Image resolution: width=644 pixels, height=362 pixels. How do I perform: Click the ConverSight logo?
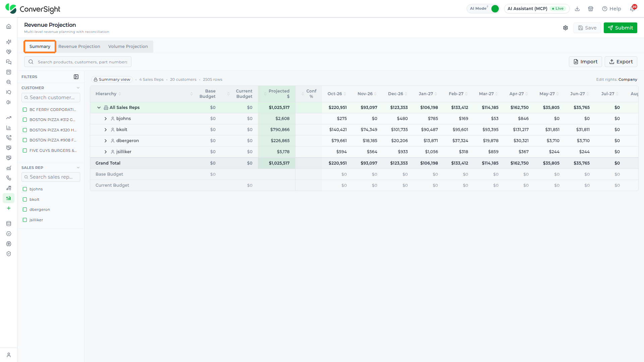pos(33,9)
